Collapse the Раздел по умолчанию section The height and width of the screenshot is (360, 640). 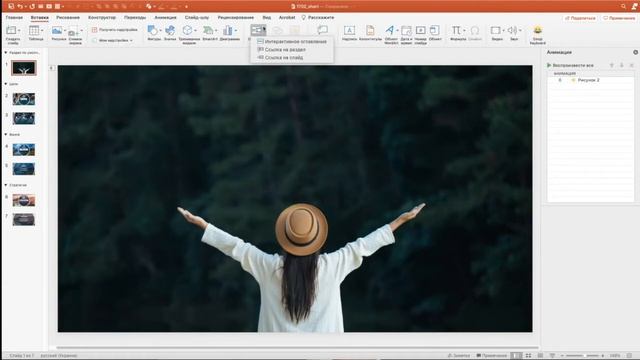tap(6, 53)
